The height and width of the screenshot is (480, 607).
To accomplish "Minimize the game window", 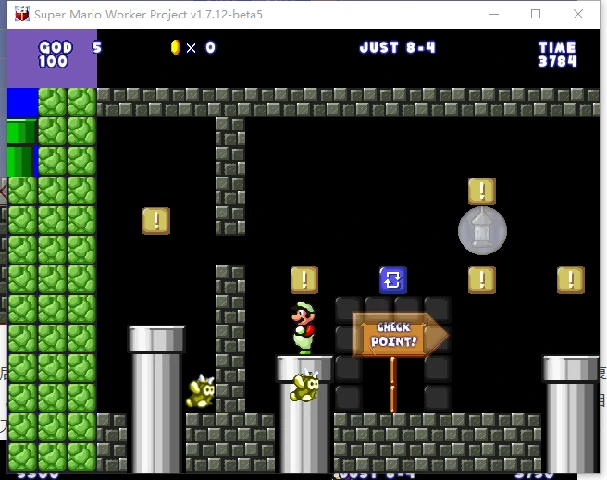I will 494,14.
